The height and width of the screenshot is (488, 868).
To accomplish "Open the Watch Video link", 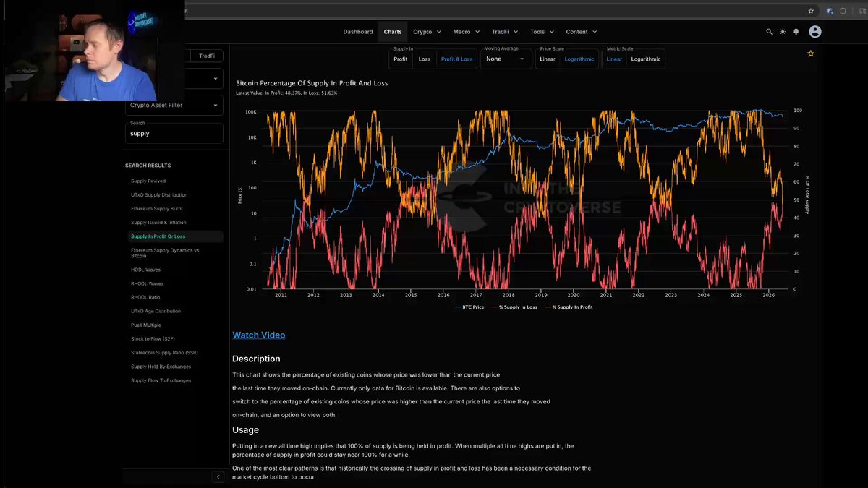I will (x=259, y=335).
